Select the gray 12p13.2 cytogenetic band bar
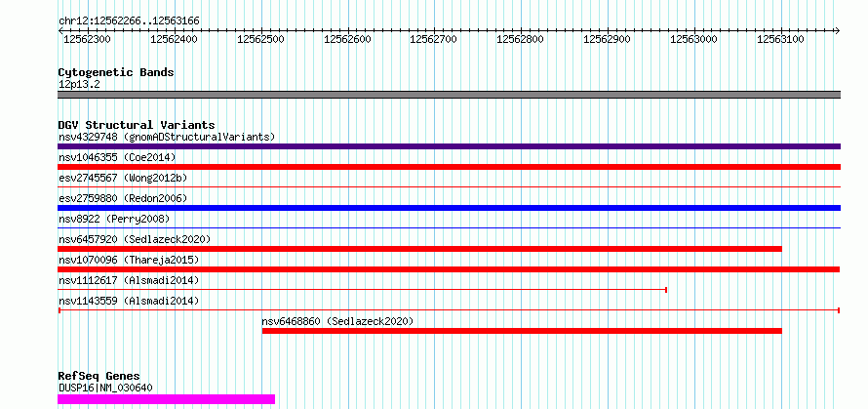The width and height of the screenshot is (868, 409). pos(449,95)
